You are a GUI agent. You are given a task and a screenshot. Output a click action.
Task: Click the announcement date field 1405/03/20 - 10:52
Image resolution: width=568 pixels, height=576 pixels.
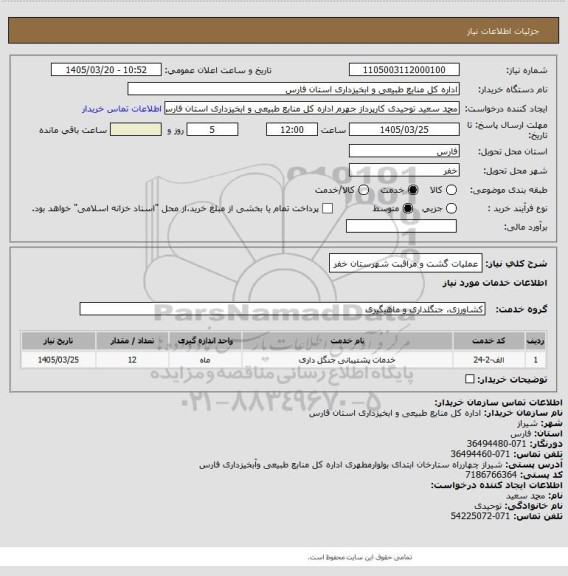(x=106, y=70)
